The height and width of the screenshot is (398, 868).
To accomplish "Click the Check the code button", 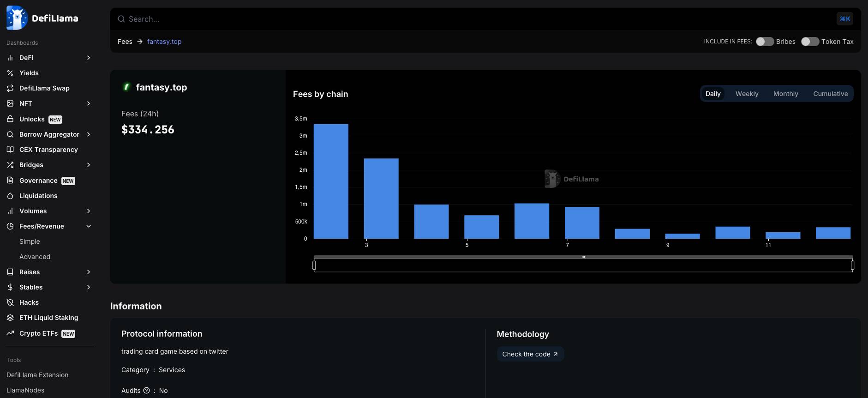I will (x=530, y=354).
